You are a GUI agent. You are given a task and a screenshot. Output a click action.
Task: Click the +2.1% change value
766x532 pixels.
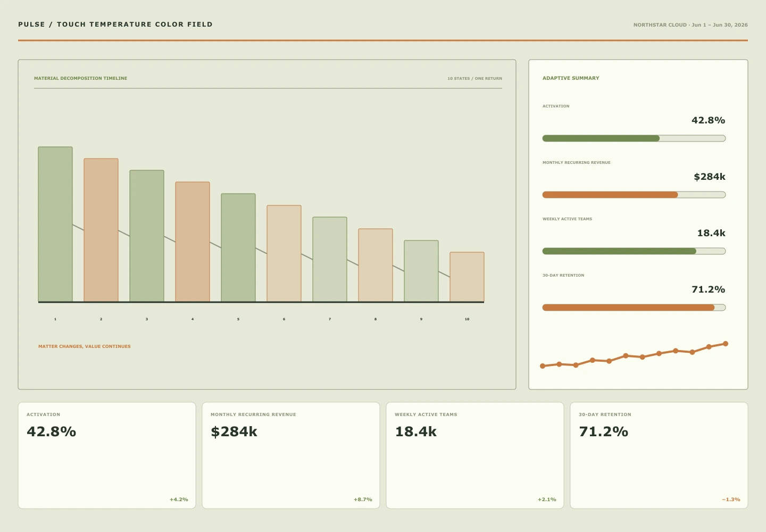click(x=547, y=500)
